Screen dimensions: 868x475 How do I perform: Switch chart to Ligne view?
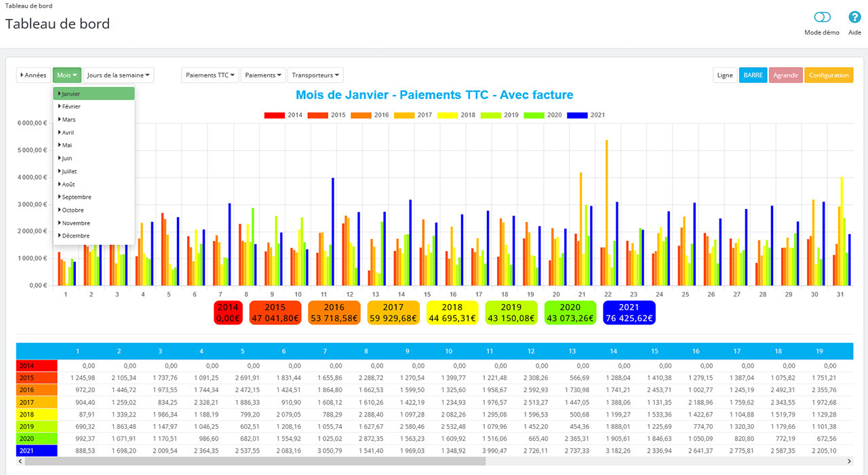point(725,75)
